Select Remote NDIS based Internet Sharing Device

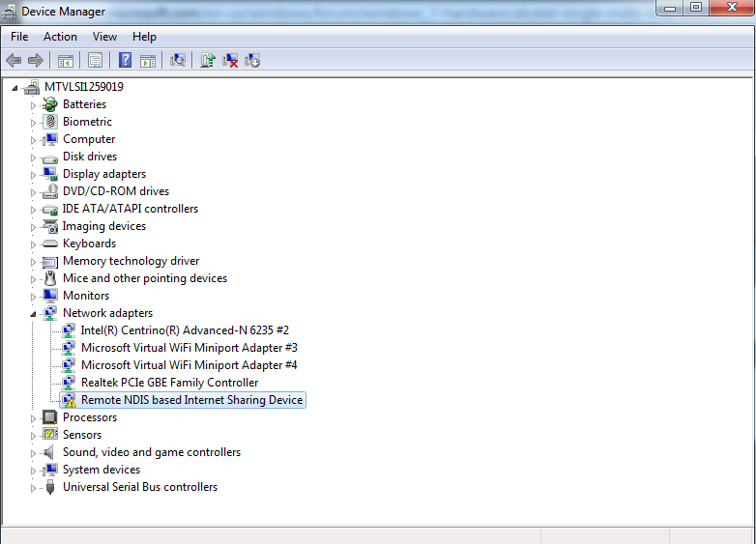click(191, 400)
